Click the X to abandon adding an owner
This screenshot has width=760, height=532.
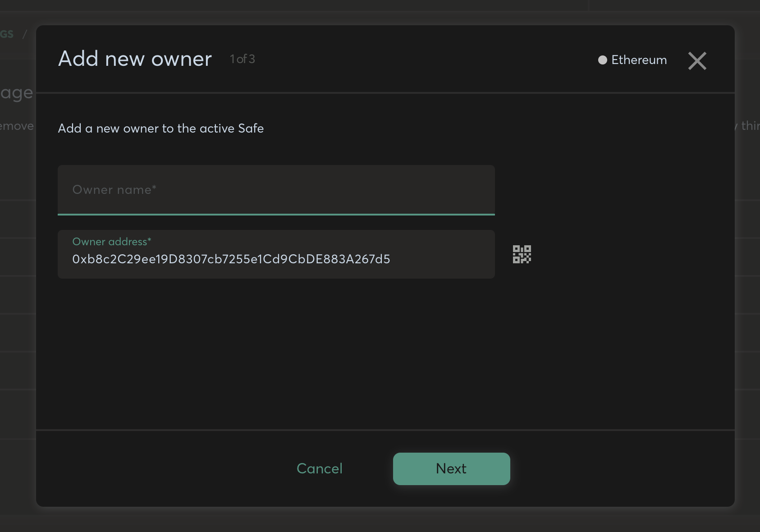[697, 61]
